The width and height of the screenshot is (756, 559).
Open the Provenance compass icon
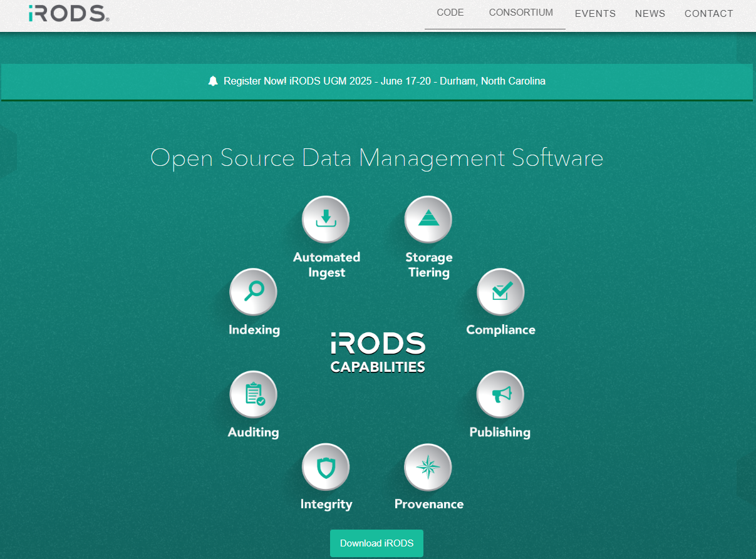(428, 468)
